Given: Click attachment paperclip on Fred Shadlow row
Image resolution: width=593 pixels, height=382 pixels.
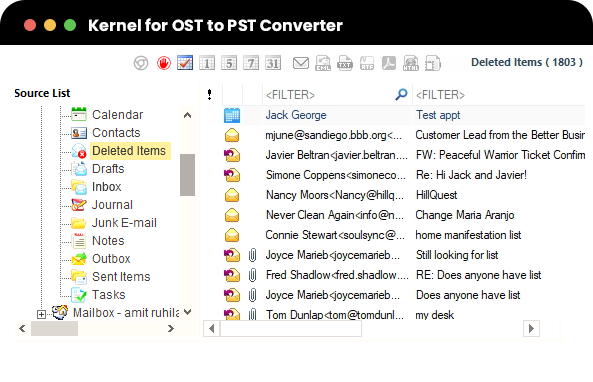Looking at the screenshot, I should click(x=252, y=275).
